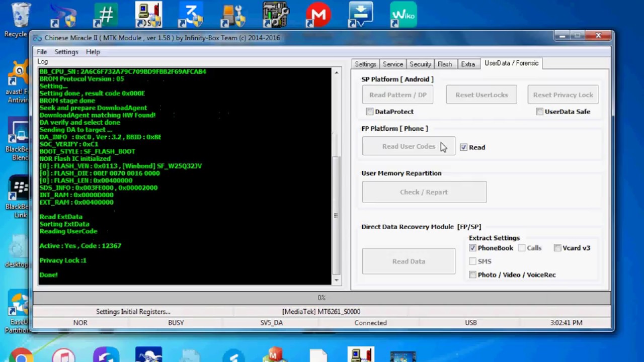Open the File menu
This screenshot has width=644, height=362.
(x=42, y=52)
